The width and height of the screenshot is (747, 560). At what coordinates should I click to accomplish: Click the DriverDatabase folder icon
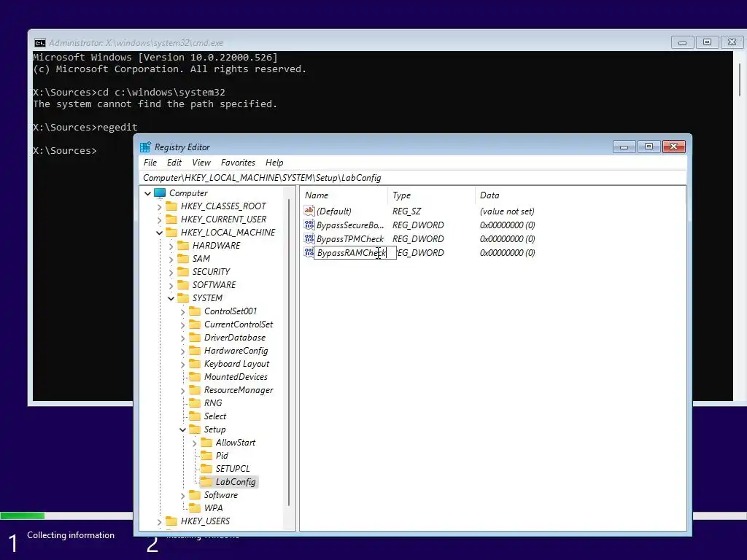(x=195, y=337)
